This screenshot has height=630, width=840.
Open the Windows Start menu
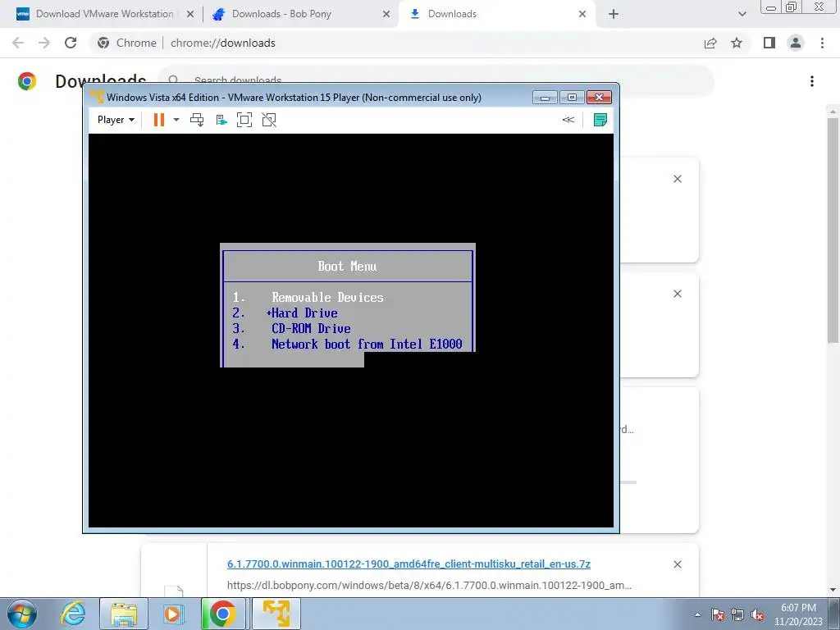coord(22,614)
